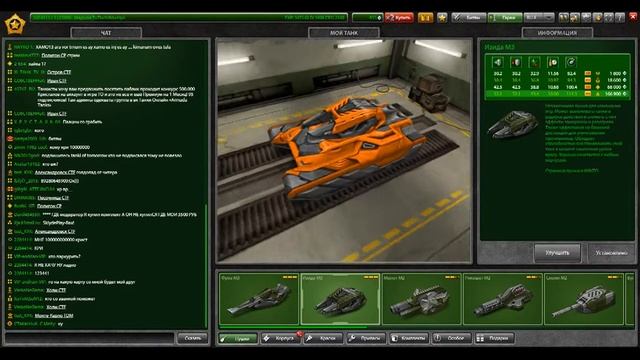Open the Комплекты kits category
The image size is (640, 360).
[x=409, y=338]
